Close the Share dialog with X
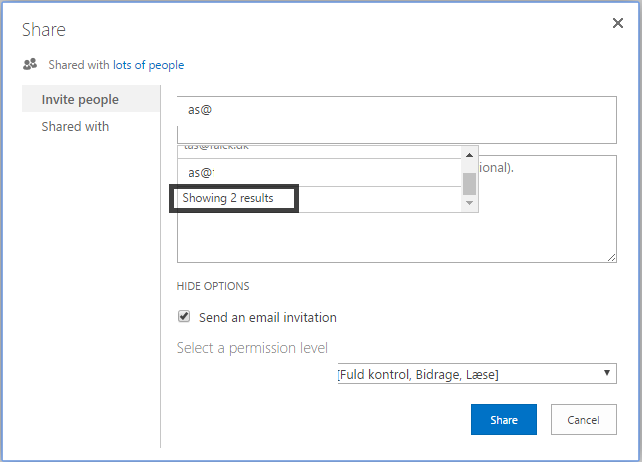Image resolution: width=642 pixels, height=462 pixels. (618, 23)
